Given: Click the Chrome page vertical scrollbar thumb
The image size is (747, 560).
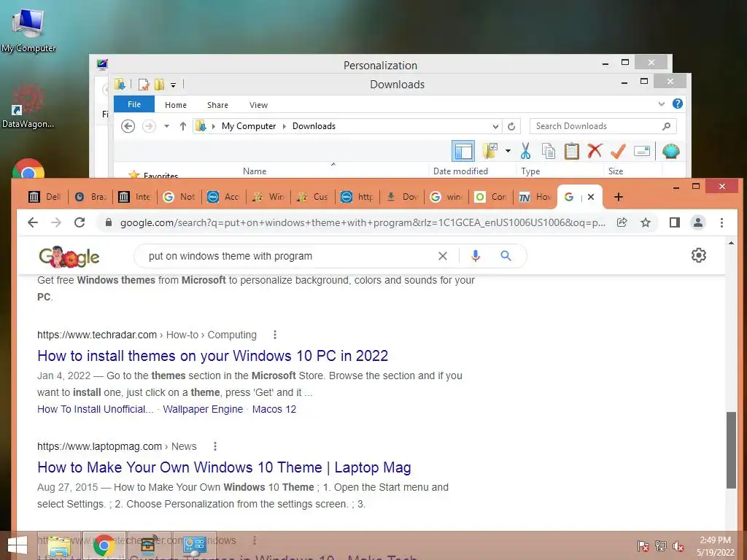Looking at the screenshot, I should tap(731, 450).
